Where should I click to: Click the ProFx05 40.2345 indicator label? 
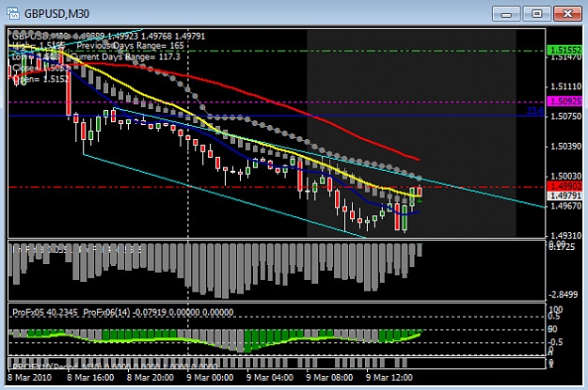pos(45,312)
